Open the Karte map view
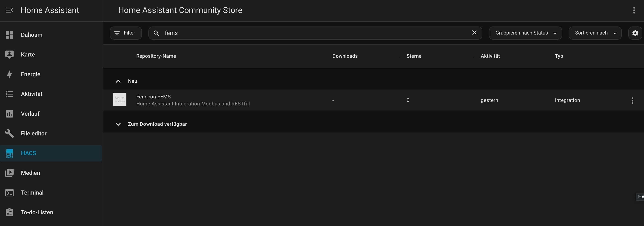Image resolution: width=644 pixels, height=226 pixels. pos(28,55)
